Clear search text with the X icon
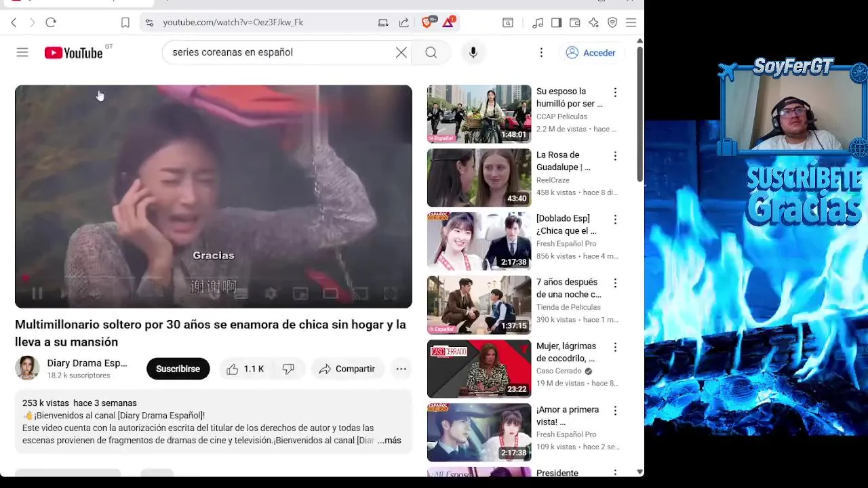The image size is (868, 488). [401, 52]
